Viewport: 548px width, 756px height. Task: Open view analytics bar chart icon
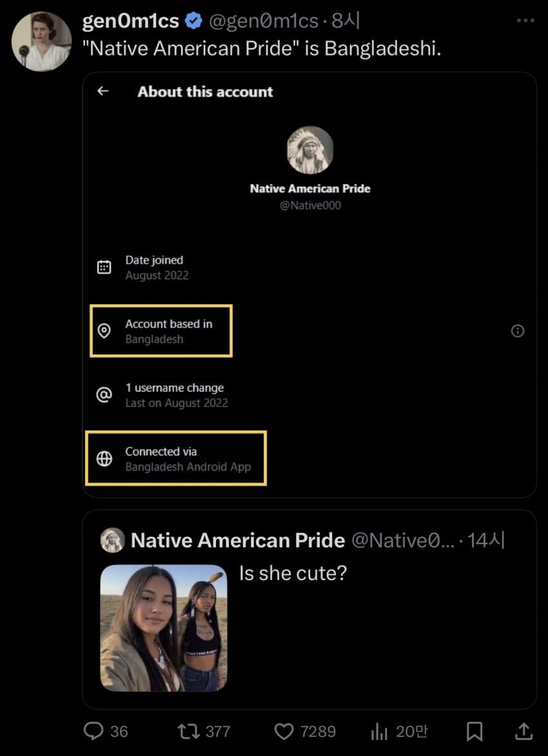[x=380, y=732]
